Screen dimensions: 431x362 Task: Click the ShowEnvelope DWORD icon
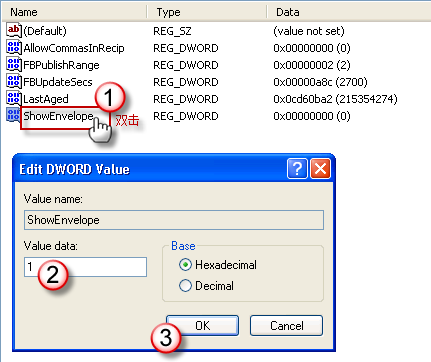[14, 116]
